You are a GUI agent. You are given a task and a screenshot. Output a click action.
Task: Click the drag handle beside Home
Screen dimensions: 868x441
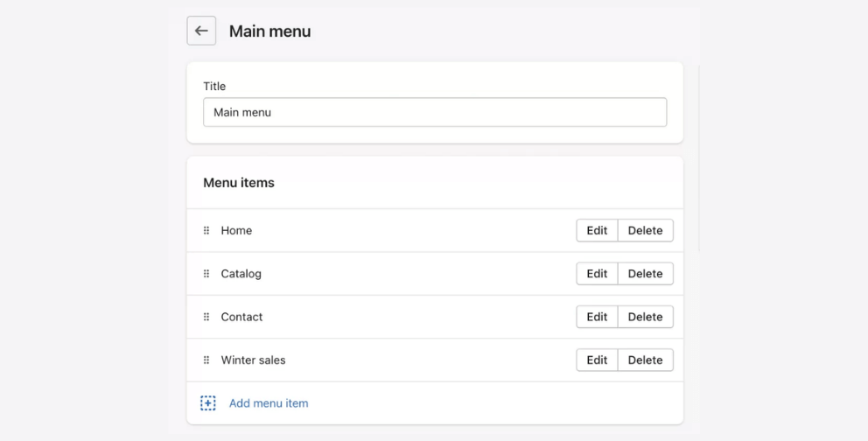coord(206,230)
